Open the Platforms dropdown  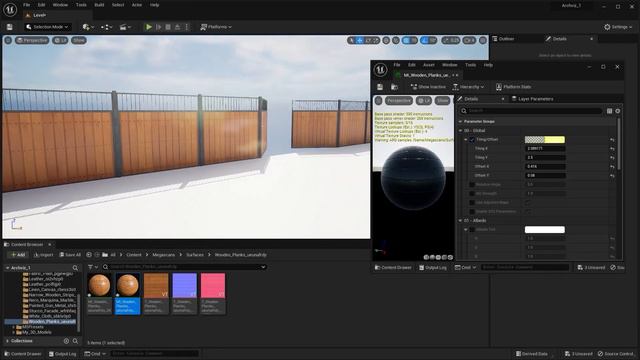[x=216, y=27]
